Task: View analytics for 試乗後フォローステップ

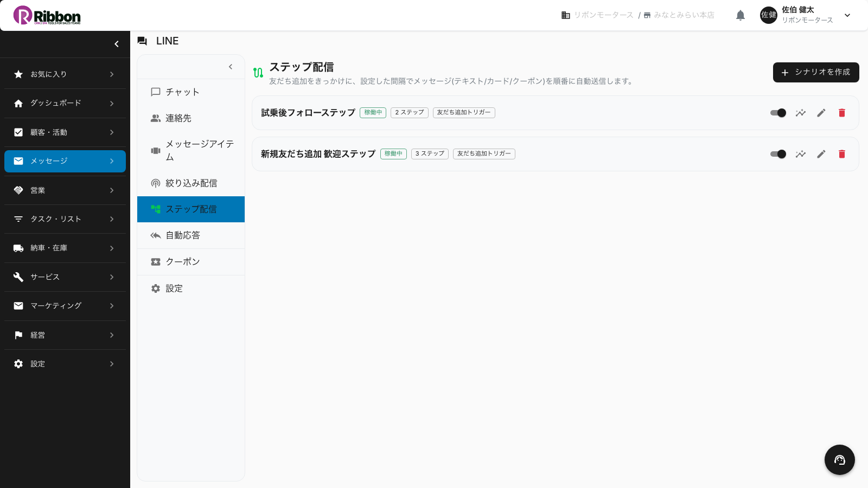Action: coord(801,113)
